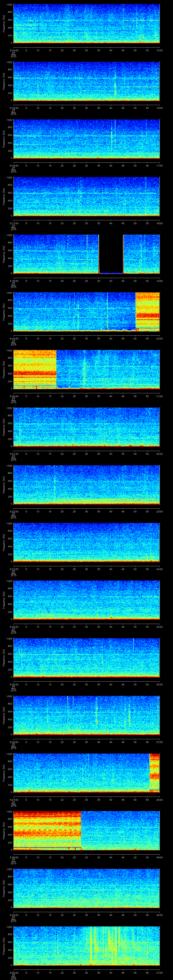
Task: Click the Frequency (Hz) axis label of the 5:30:00 panel
Action: (4, 946)
